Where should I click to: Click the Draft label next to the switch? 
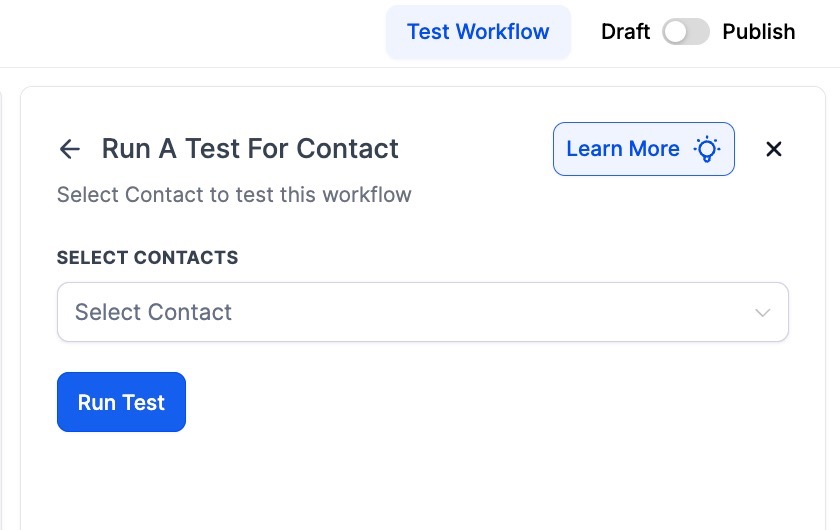point(625,32)
